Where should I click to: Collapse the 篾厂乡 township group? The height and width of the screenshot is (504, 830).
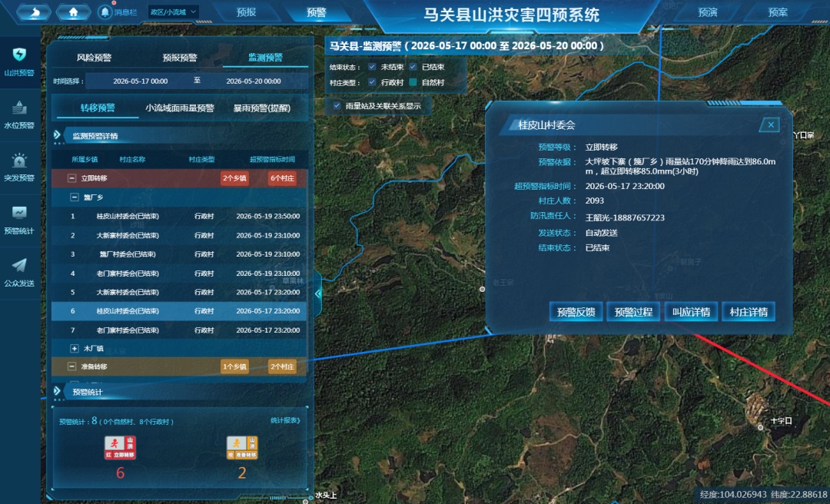point(74,197)
